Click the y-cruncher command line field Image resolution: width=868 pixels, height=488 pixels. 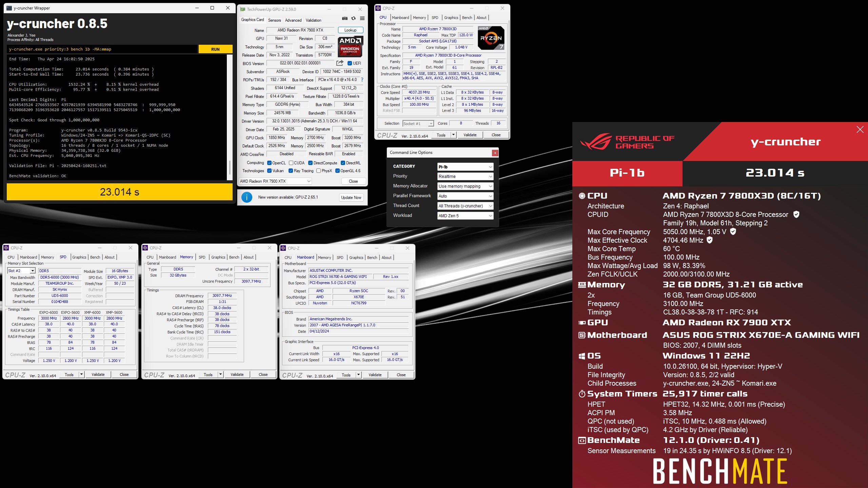[x=102, y=49]
